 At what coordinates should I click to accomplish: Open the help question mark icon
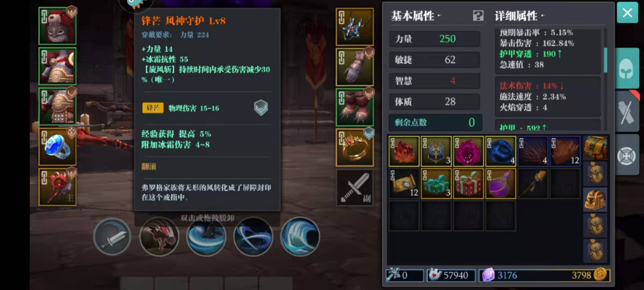pos(478,16)
